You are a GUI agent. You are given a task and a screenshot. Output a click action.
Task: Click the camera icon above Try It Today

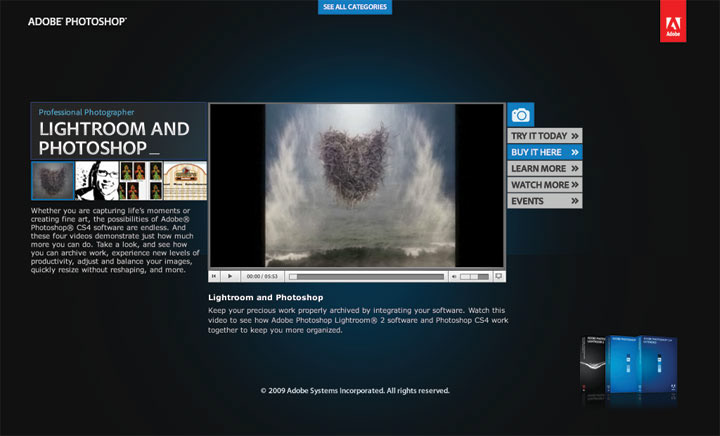coord(521,115)
